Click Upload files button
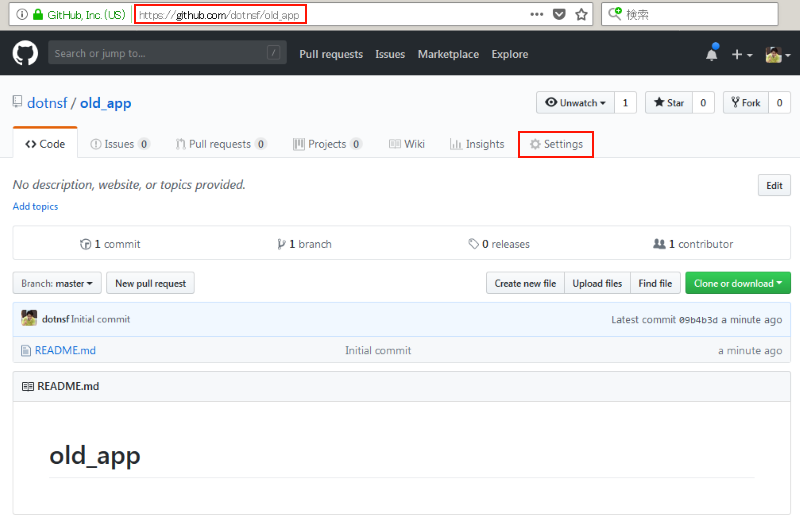This screenshot has height=522, width=800. 597,283
